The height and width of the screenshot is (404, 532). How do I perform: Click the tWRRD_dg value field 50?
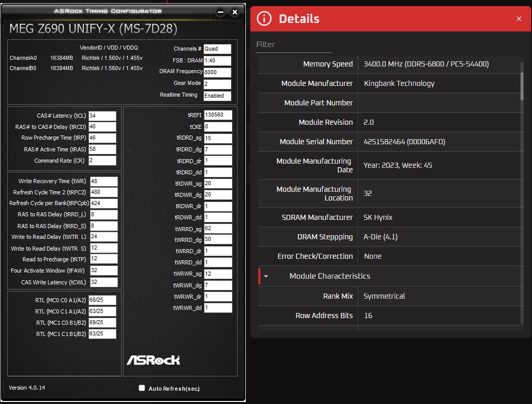[x=218, y=239]
